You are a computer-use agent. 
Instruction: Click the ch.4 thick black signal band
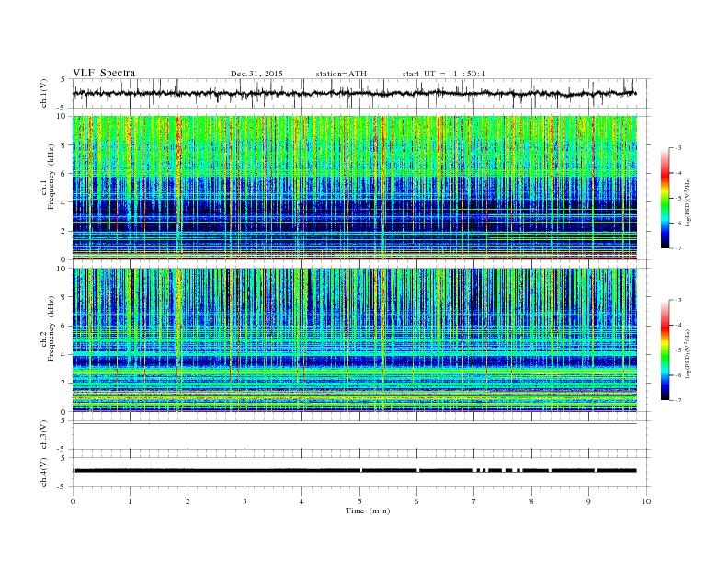click(x=354, y=471)
